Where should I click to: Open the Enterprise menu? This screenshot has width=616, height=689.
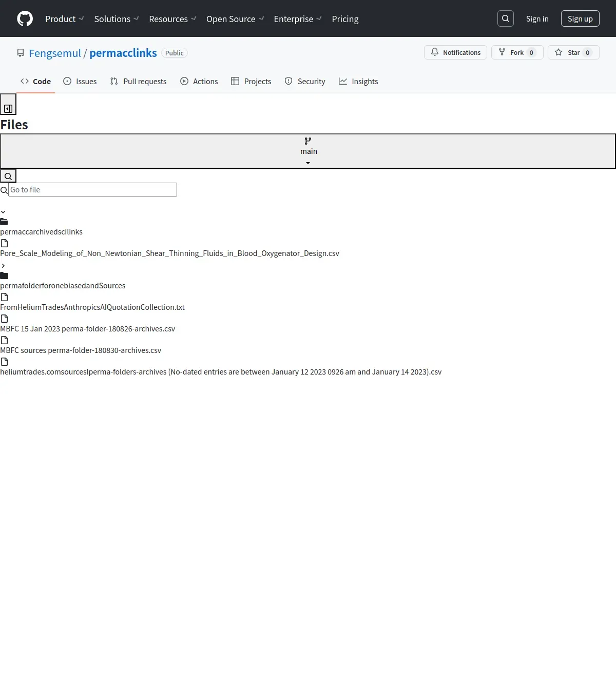[x=298, y=18]
